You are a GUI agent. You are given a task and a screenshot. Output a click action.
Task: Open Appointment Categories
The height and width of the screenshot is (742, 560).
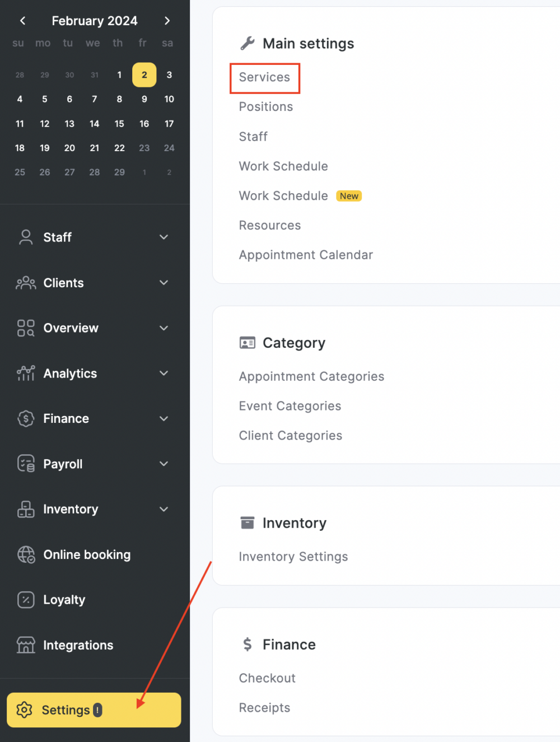tap(311, 376)
